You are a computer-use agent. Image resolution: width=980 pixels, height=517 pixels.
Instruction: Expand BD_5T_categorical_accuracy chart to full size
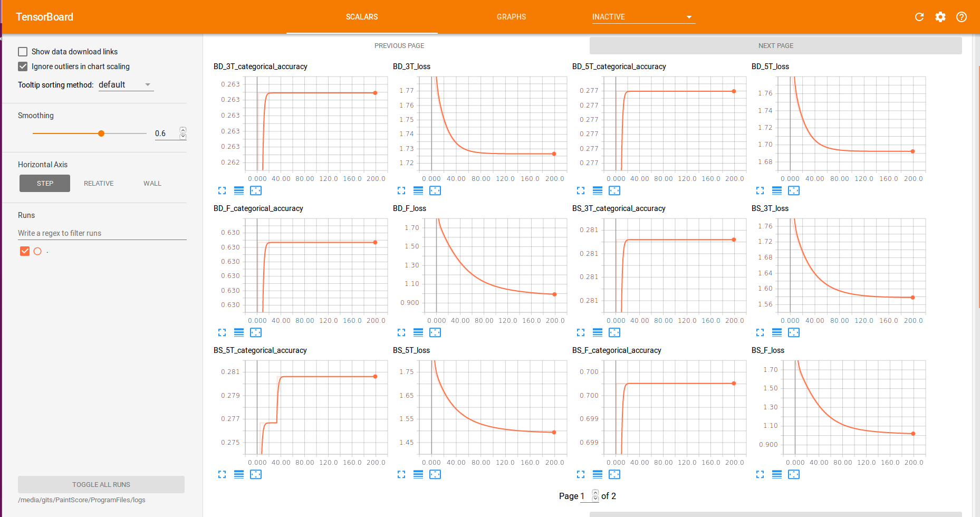coord(581,190)
